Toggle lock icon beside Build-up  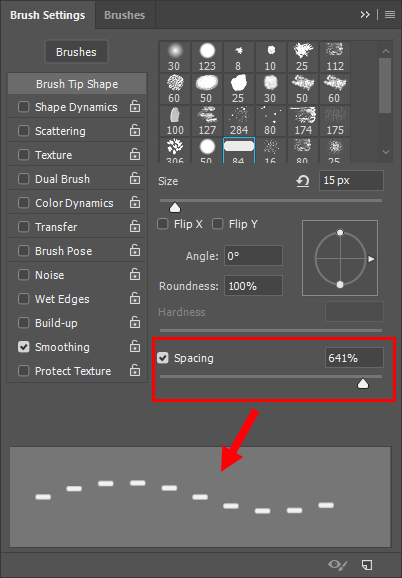[x=135, y=323]
